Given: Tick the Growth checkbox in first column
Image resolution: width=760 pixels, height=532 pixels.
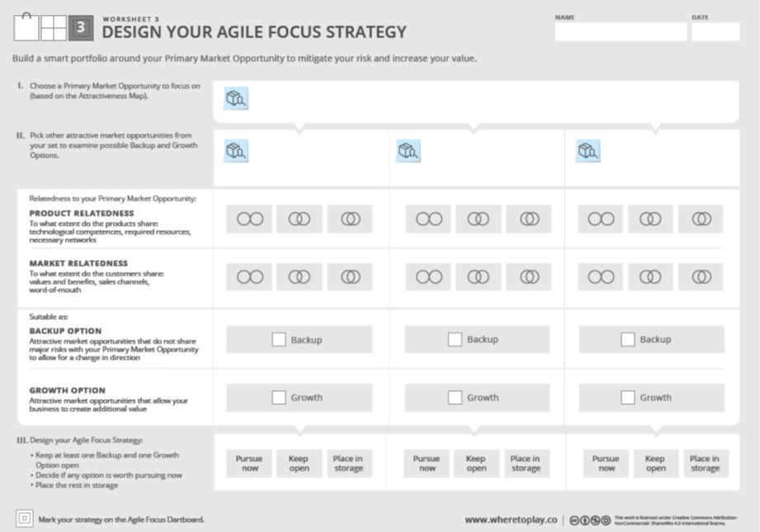Looking at the screenshot, I should (x=279, y=398).
